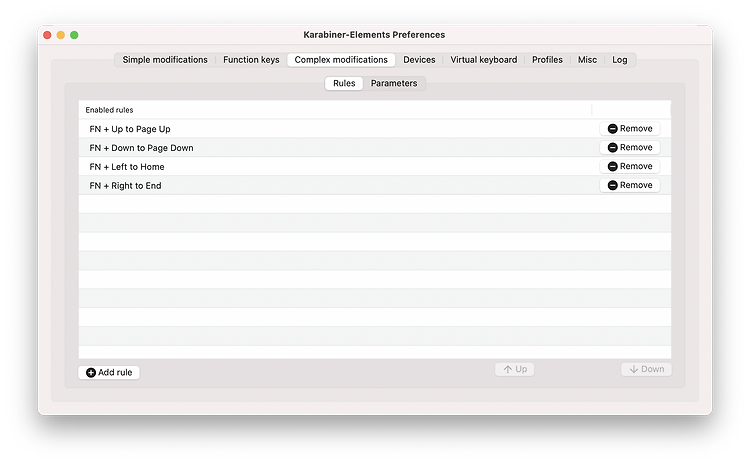The image size is (750, 465).
Task: Open the Function keys tab
Action: point(251,60)
